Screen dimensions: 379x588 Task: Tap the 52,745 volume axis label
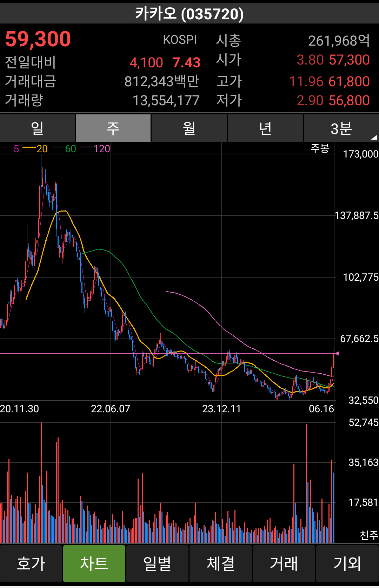(x=364, y=422)
